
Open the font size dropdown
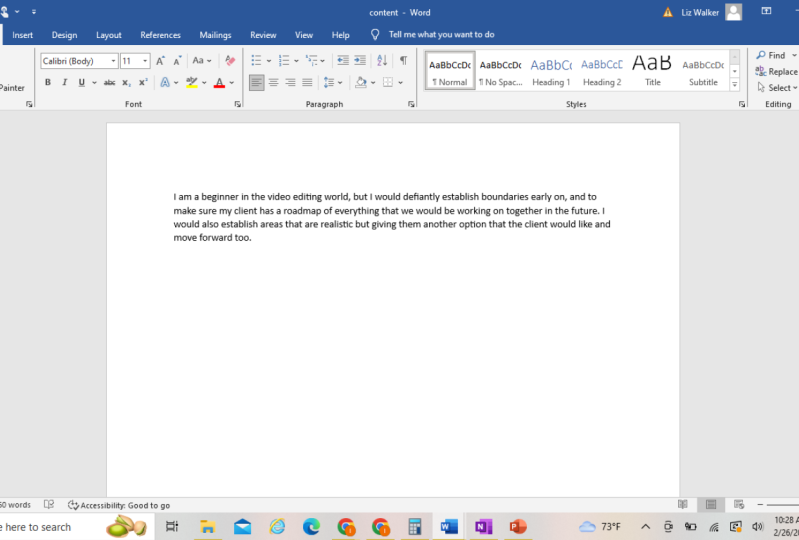click(x=135, y=61)
